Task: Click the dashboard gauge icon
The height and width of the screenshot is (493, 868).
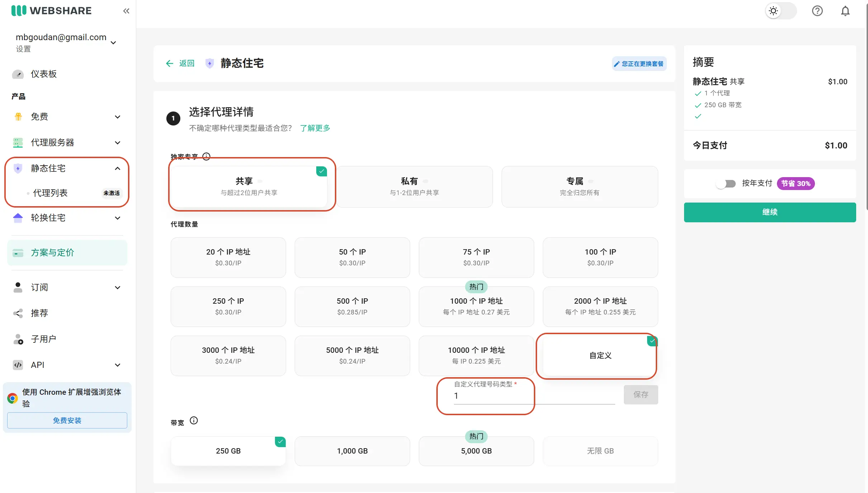Action: (x=18, y=74)
